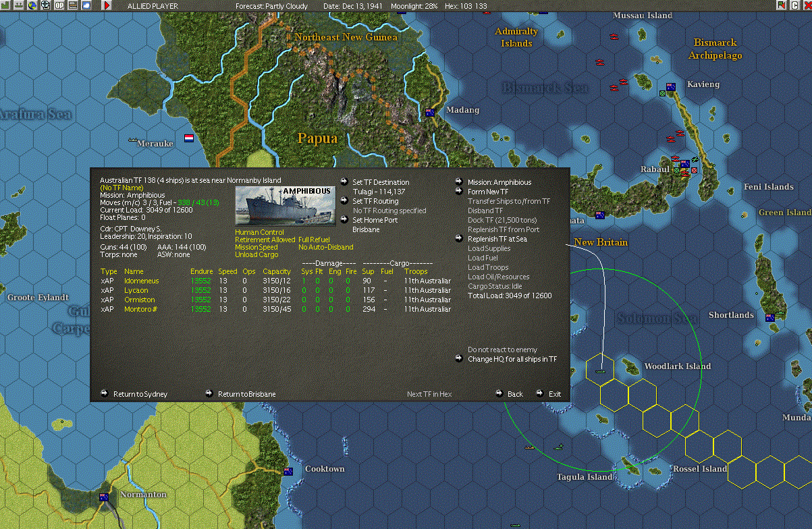Open ship Lycaon details
Viewport: 812px width, 529px height.
pos(136,290)
